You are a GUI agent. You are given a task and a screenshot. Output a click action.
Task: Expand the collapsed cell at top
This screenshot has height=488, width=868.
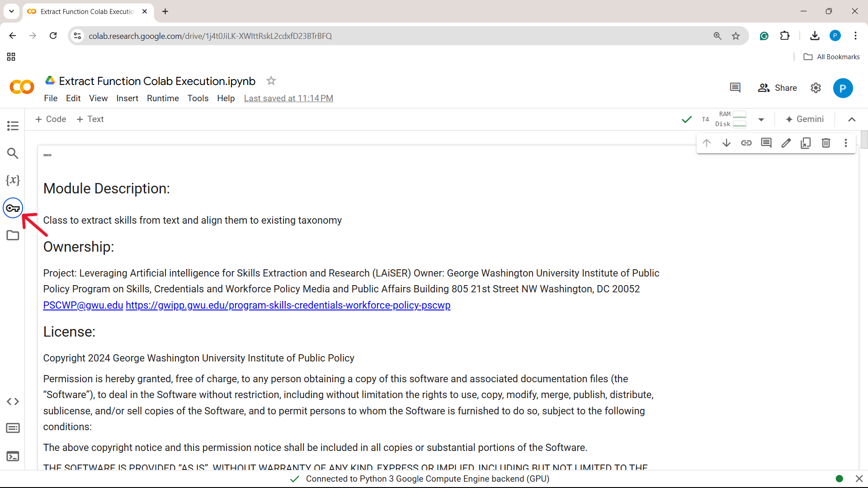point(47,155)
